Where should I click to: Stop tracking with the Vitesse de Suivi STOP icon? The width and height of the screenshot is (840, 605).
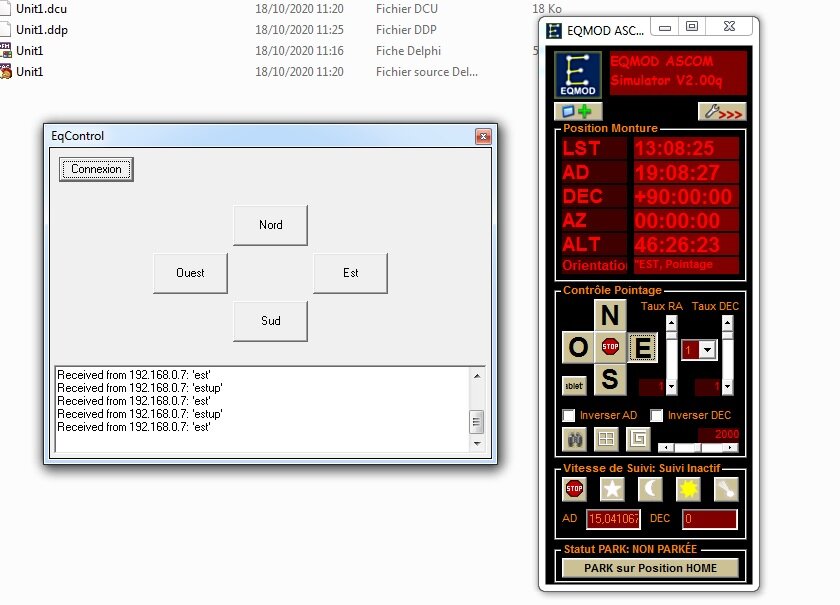pos(574,489)
